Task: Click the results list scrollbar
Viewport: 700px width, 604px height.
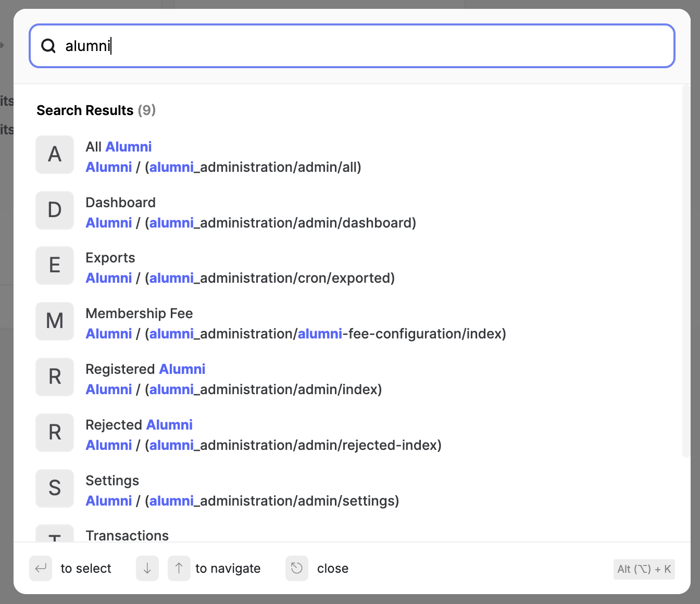Action: [685, 271]
